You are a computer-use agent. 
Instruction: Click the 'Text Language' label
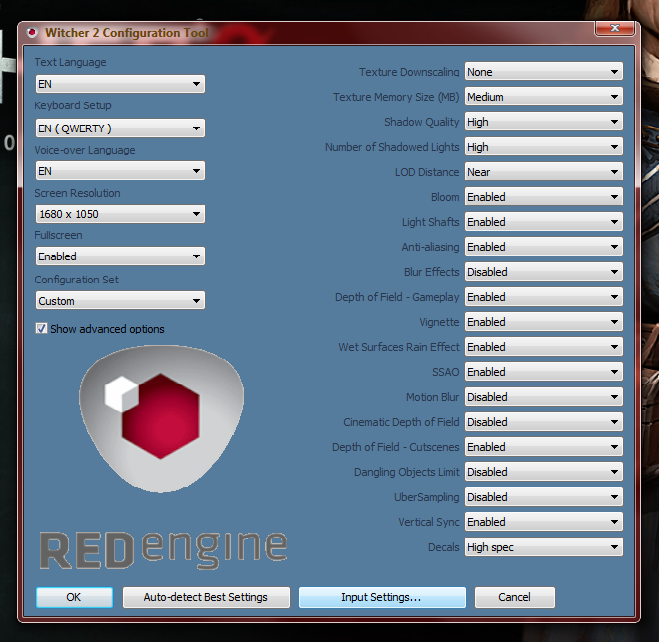(70, 62)
